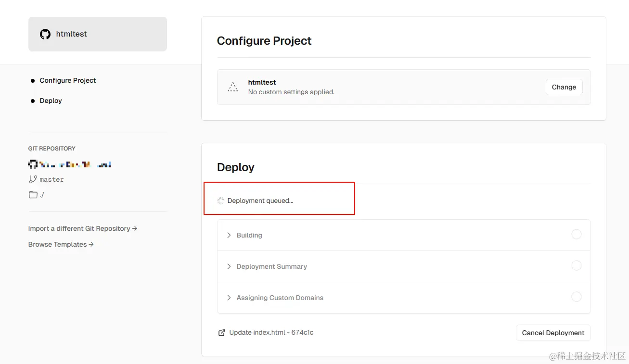Click the Building status circle indicator
Image resolution: width=629 pixels, height=364 pixels.
point(576,235)
